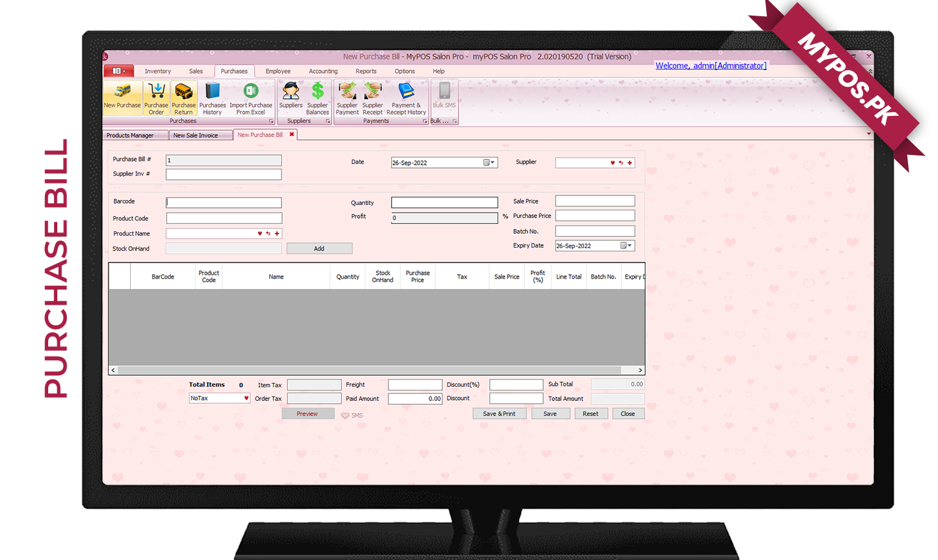Image resolution: width=938 pixels, height=560 pixels.
Task: Click the Welcome, admin[Administrator] link
Action: tap(711, 66)
